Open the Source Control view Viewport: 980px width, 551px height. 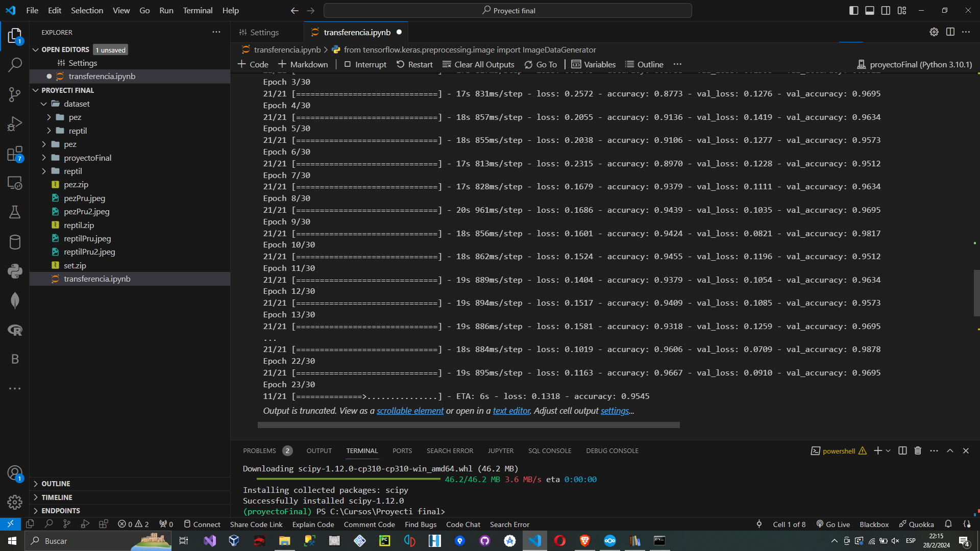pyautogui.click(x=15, y=94)
